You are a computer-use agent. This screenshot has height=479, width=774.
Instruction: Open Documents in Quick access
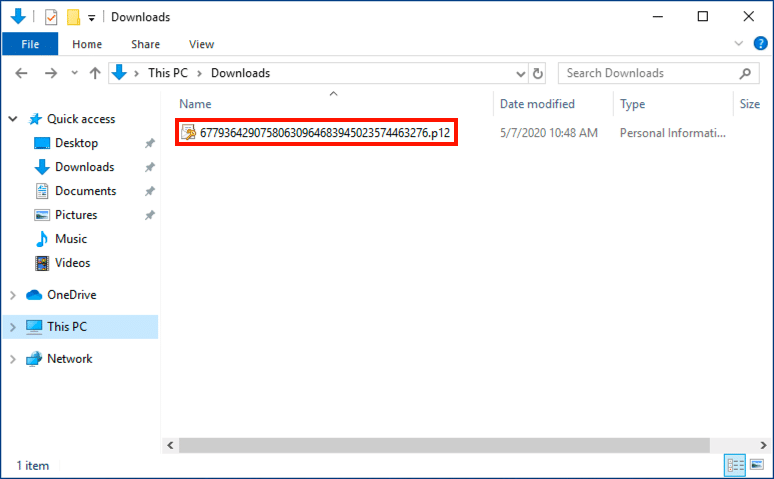click(85, 191)
